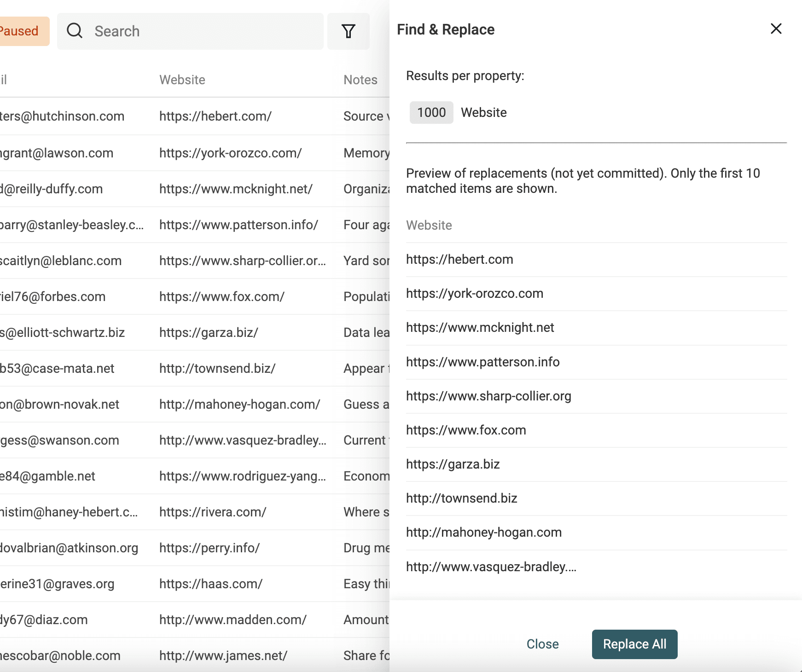Click preview row https://garza.biz
This screenshot has height=672, width=802.
coord(453,464)
